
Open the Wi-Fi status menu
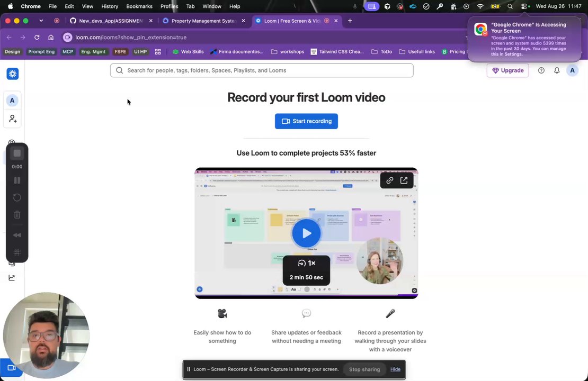point(480,6)
